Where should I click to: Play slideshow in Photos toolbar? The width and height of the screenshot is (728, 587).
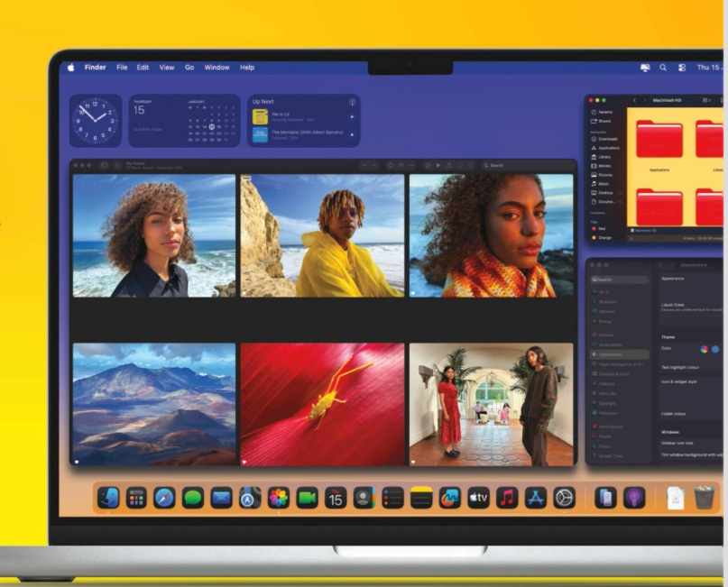click(438, 165)
